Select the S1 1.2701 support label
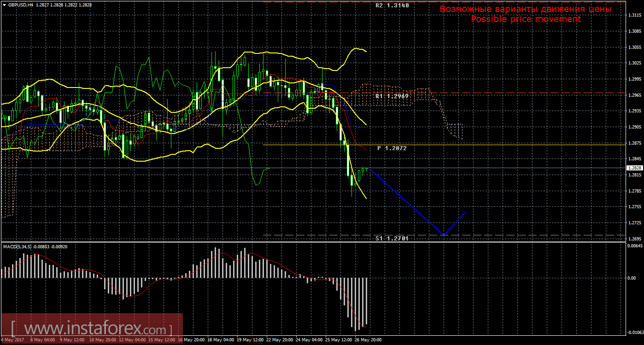 coord(392,238)
